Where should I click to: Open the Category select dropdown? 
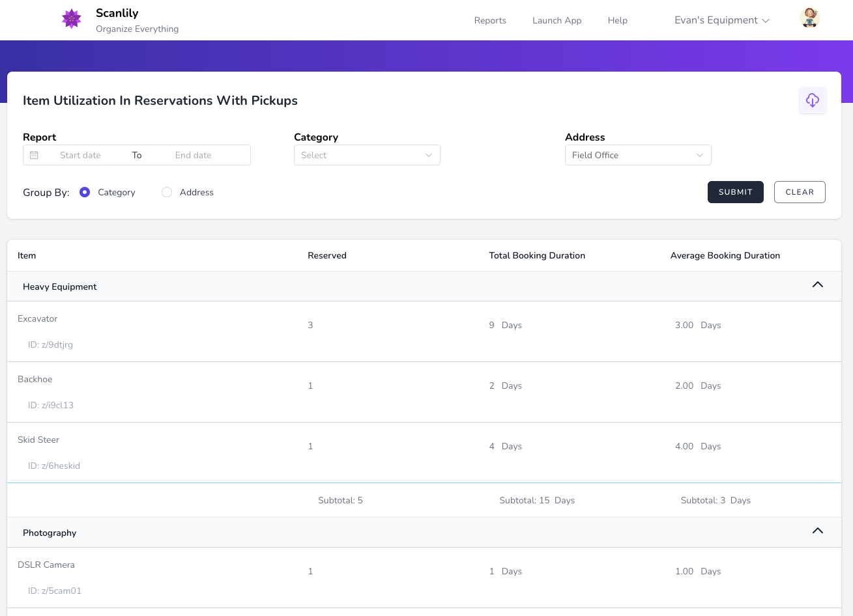(x=367, y=155)
